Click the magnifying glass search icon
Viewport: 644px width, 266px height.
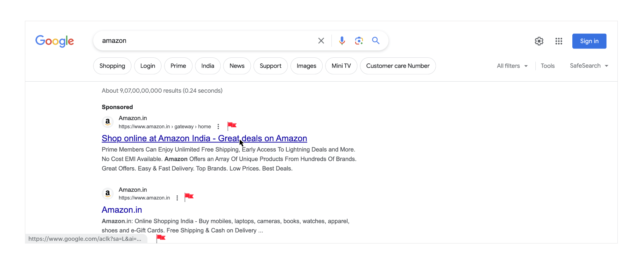(x=376, y=41)
